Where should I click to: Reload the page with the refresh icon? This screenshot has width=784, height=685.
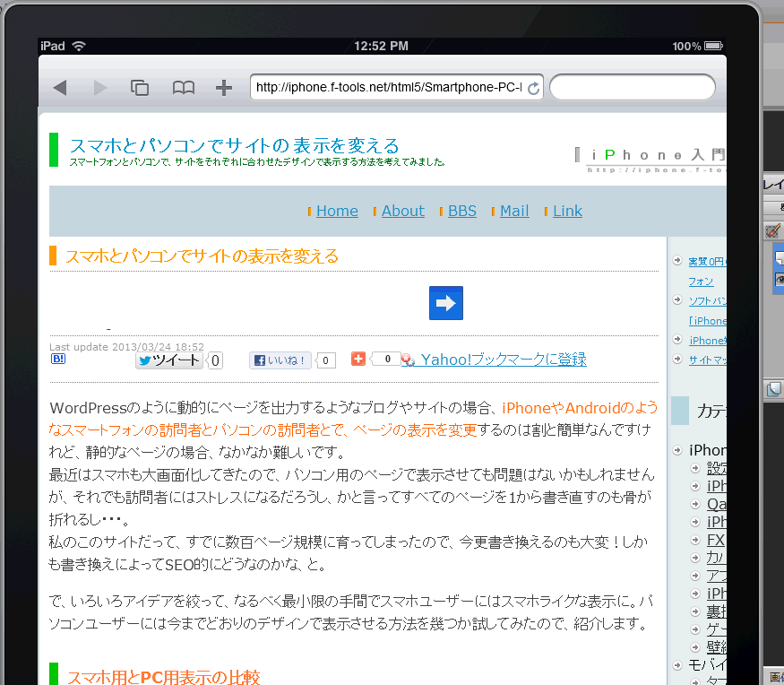[x=534, y=88]
